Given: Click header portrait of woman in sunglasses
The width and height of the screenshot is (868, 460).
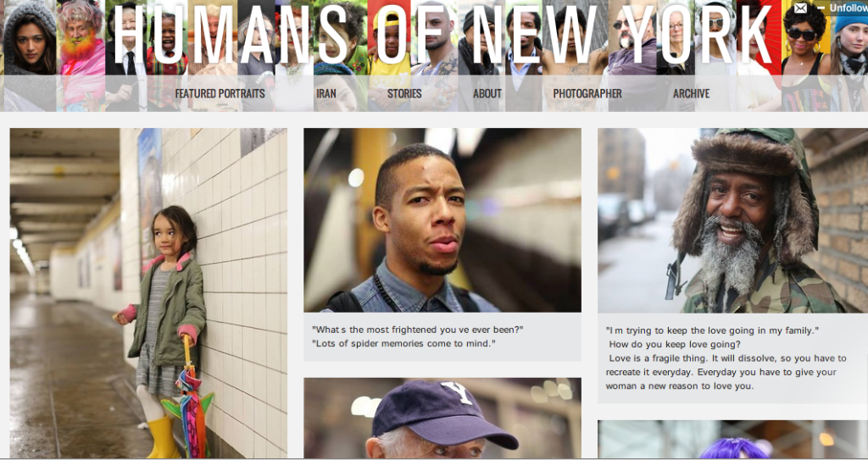Looking at the screenshot, I should (x=806, y=55).
